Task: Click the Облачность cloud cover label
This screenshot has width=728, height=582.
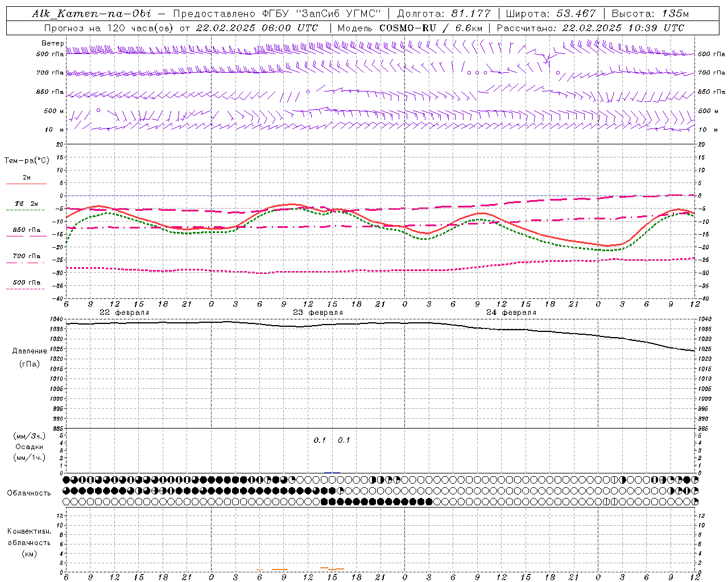Action: (29, 493)
